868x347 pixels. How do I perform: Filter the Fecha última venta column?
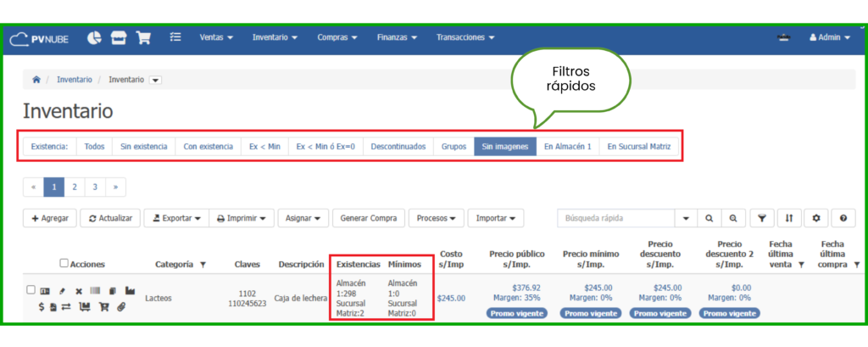(x=801, y=265)
